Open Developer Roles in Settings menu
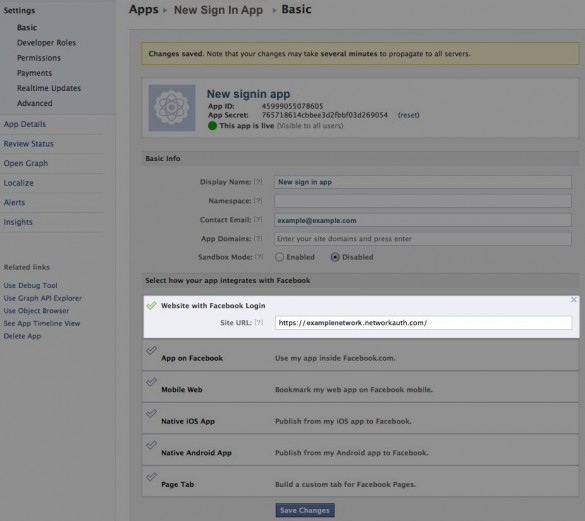The width and height of the screenshot is (585, 521). 46,43
